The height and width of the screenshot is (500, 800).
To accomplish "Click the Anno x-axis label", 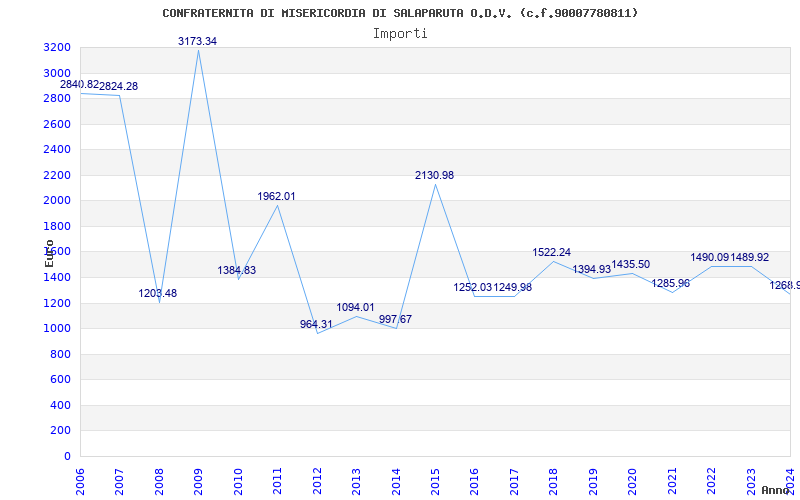I will coord(776,490).
